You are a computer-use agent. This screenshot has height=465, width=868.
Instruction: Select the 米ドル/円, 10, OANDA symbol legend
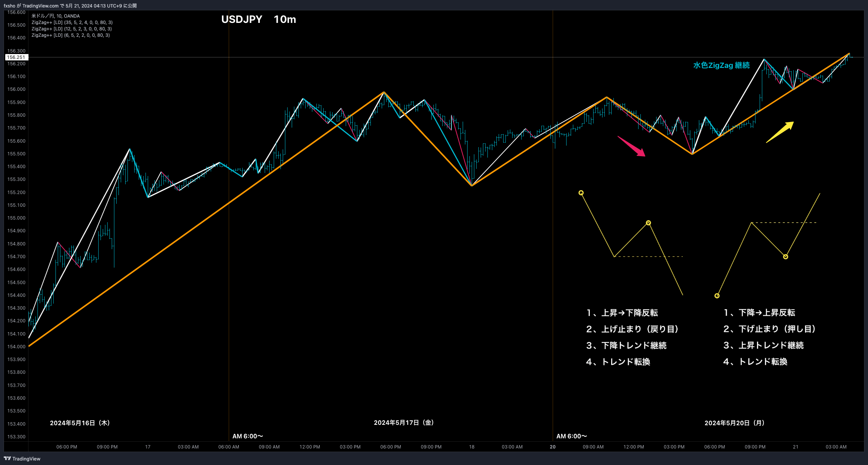[55, 16]
